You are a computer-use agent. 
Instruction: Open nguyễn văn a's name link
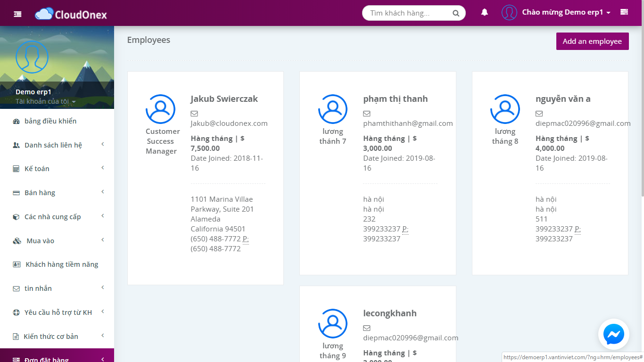(x=563, y=99)
